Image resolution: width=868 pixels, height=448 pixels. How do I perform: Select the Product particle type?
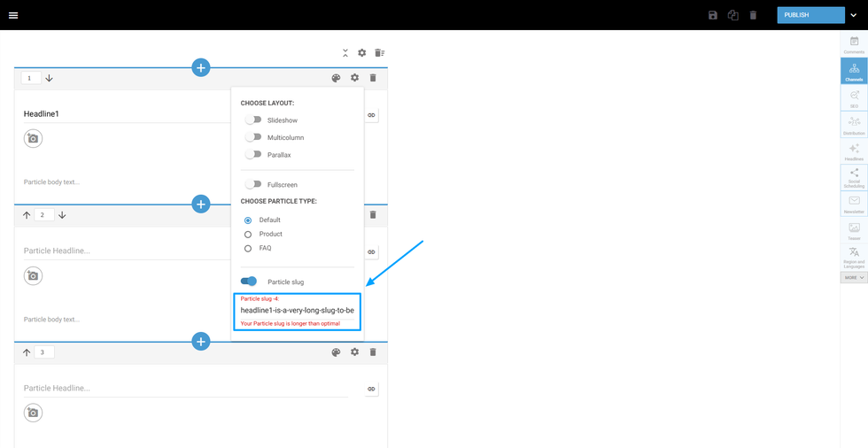click(x=248, y=235)
